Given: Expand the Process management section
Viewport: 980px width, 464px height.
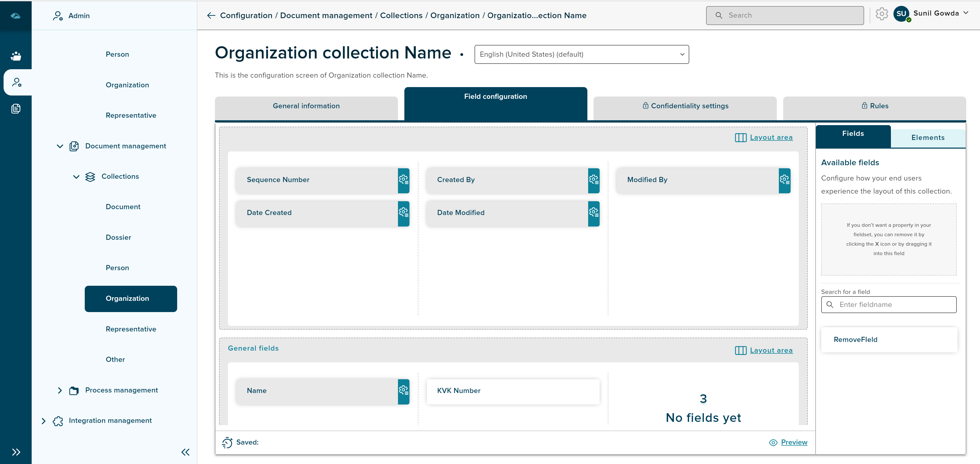Looking at the screenshot, I should tap(60, 390).
